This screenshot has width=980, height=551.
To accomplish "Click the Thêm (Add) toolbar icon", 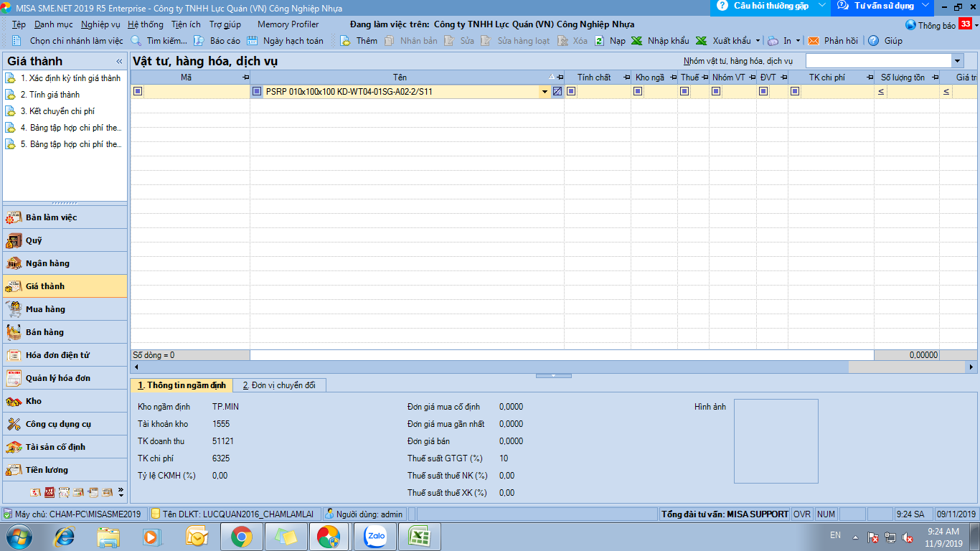I will point(346,41).
